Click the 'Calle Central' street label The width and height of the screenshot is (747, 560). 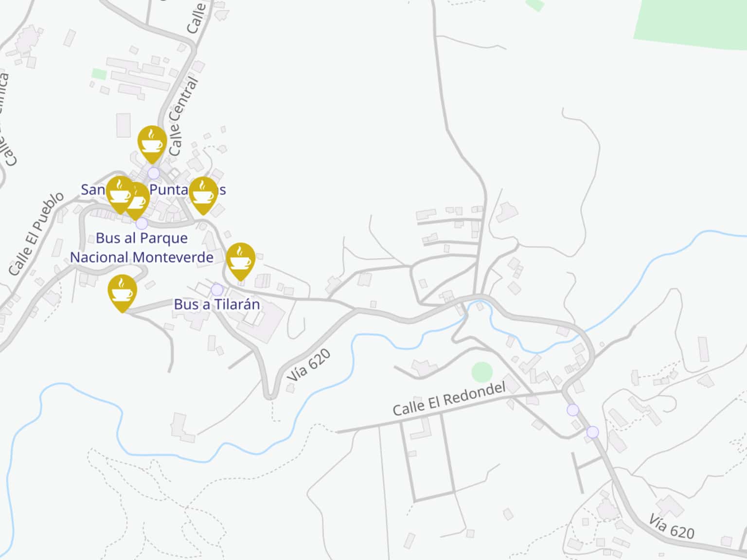pyautogui.click(x=184, y=117)
